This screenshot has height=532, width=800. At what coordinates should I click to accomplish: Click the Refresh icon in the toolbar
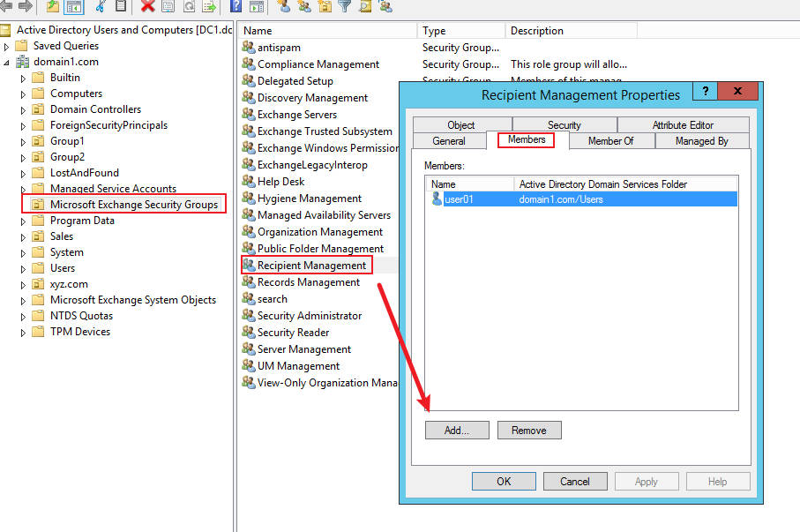(x=190, y=5)
